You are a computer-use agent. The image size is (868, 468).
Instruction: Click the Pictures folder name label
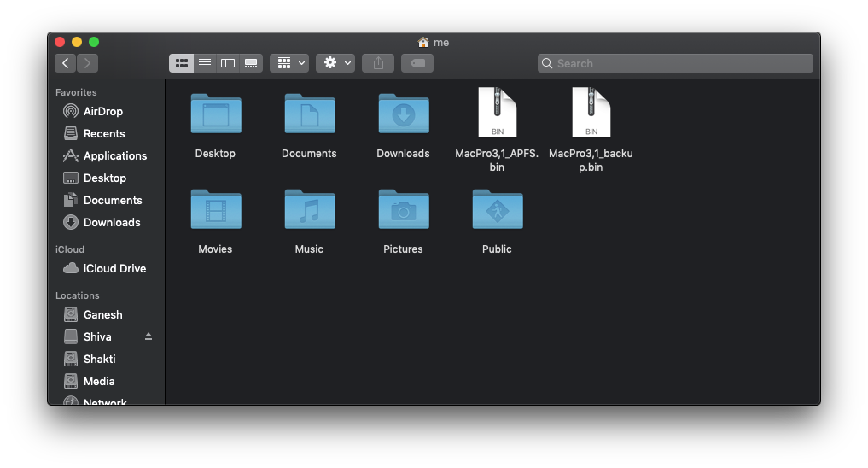click(403, 249)
